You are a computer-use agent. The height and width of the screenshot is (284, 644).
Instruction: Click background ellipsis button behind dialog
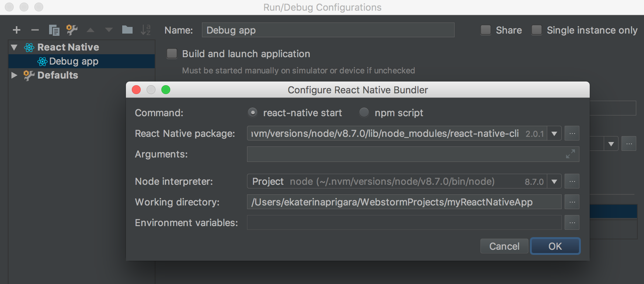tap(629, 144)
